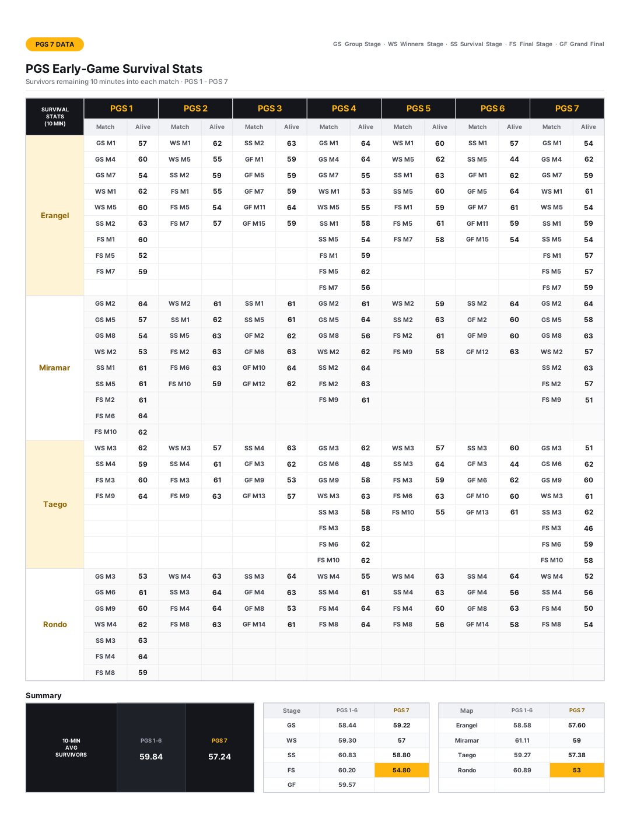Select the 48 alive value for PGS 4 GS M6
Screen dimensions: 630x840
tap(366, 464)
